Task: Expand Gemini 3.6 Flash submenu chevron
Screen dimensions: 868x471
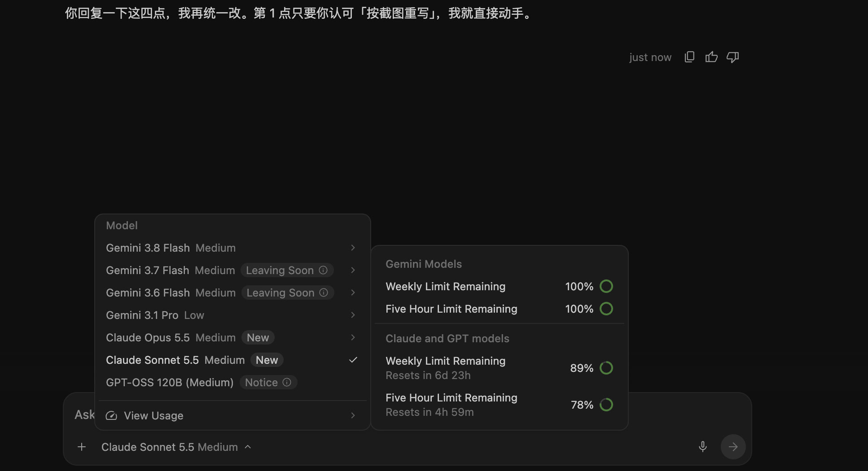Action: coord(353,292)
